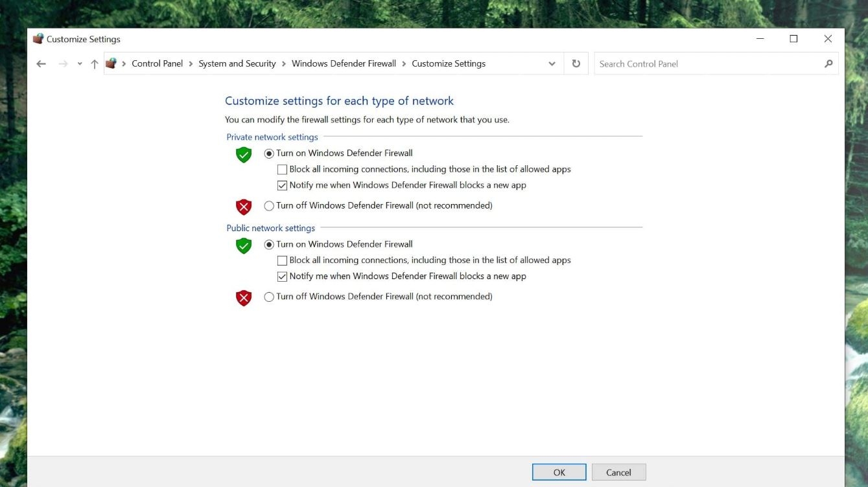Image resolution: width=868 pixels, height=487 pixels.
Task: Click green shield icon in Private settings
Action: (244, 155)
